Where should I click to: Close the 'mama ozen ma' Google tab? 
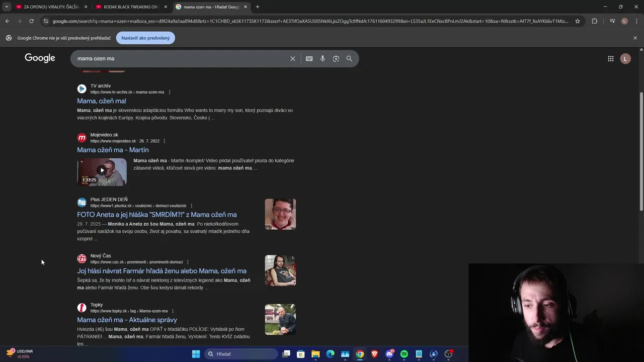pos(246,7)
